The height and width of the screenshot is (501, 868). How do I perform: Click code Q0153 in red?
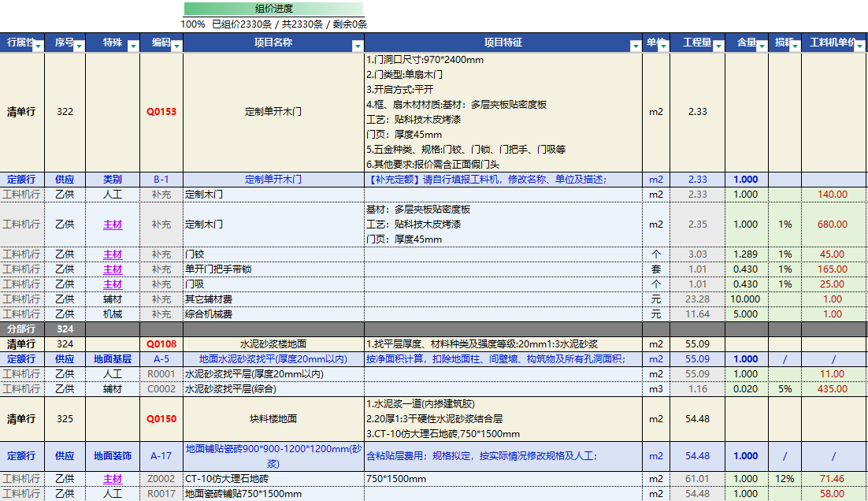(161, 112)
